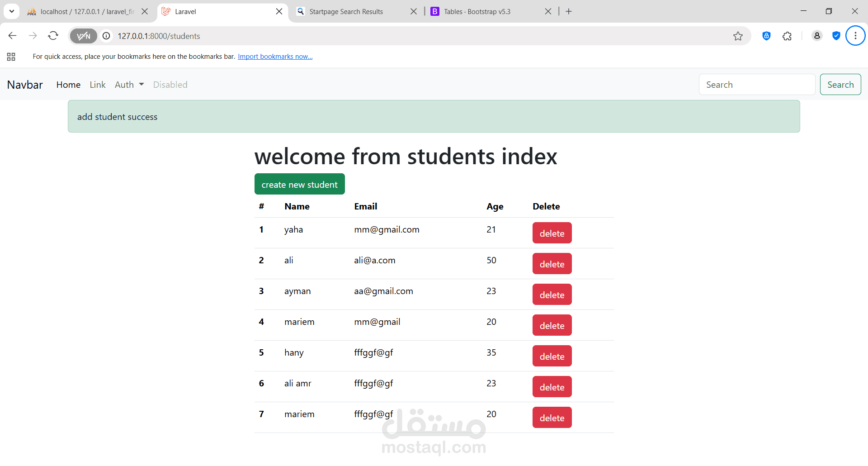Toggle the VPN badge in address bar
The width and height of the screenshot is (868, 466).
click(x=84, y=36)
